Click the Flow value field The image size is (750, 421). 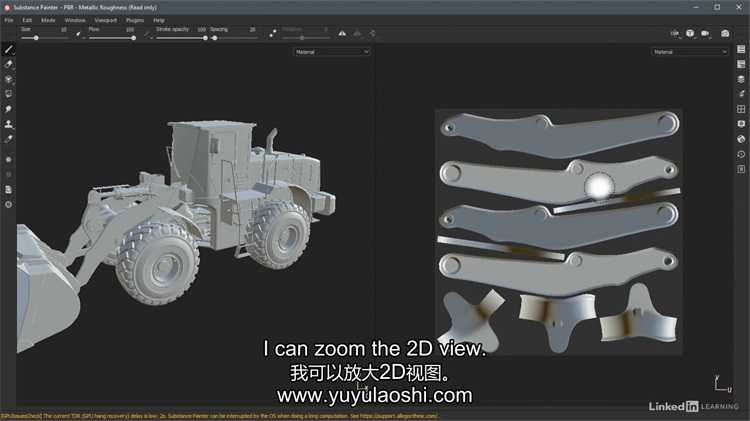130,30
